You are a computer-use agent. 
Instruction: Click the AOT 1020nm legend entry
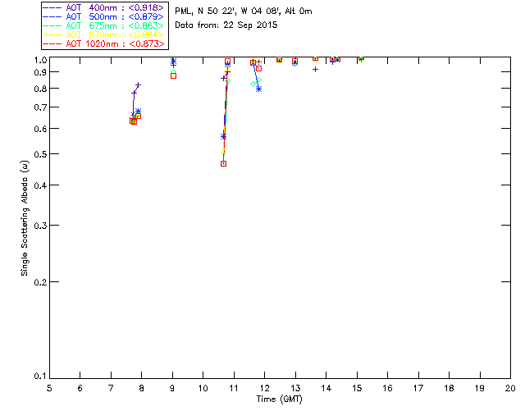[x=103, y=43]
